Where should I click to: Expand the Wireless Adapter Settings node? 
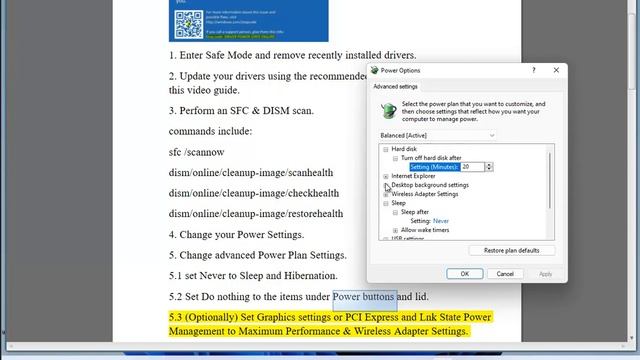click(386, 194)
